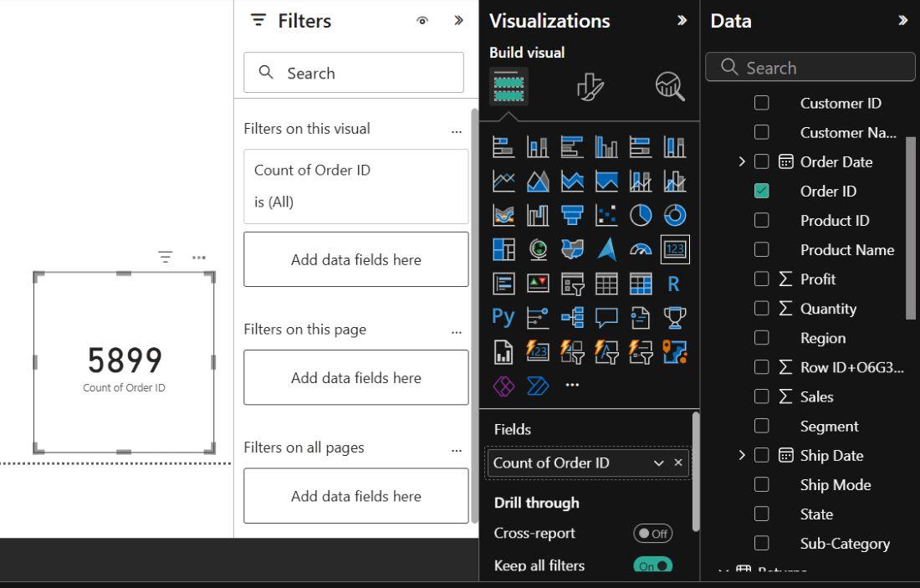The height and width of the screenshot is (588, 920).
Task: Expand the Ship Date hierarchy
Action: [x=742, y=455]
